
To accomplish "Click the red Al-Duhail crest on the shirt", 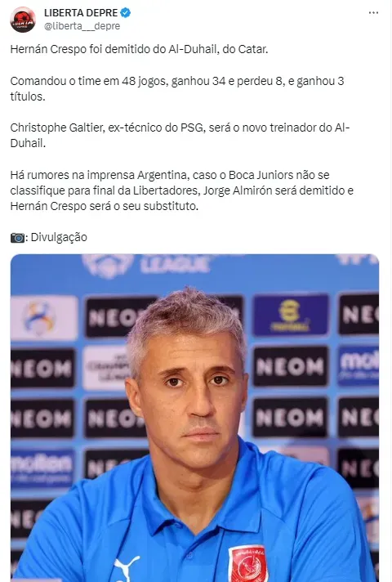I will 248,564.
